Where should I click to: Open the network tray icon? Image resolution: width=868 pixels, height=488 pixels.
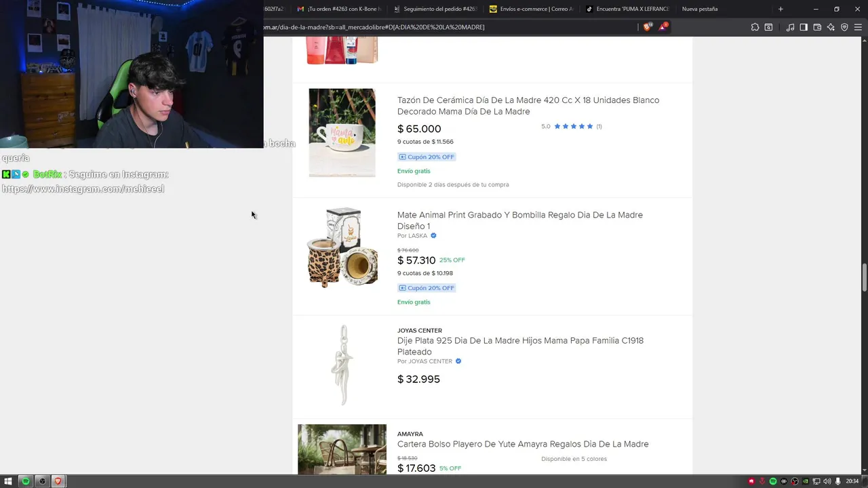(816, 481)
